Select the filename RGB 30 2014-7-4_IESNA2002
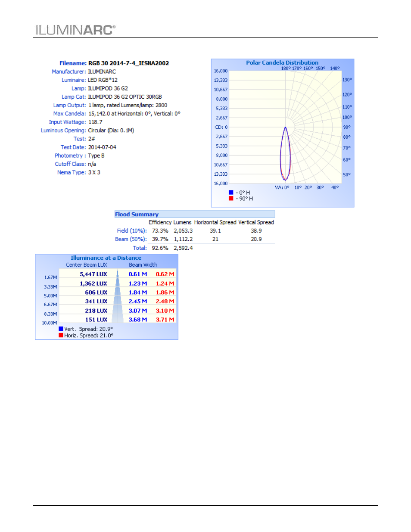This screenshot has height=532, width=411. click(128, 63)
